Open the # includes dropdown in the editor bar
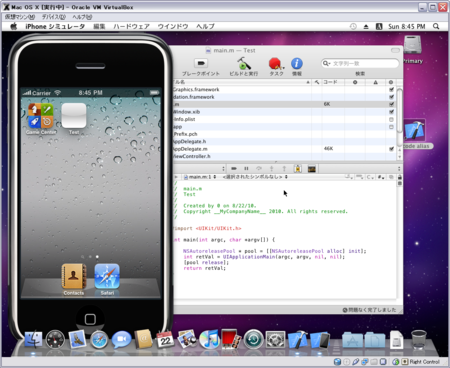The width and height of the screenshot is (450, 368). click(x=381, y=177)
